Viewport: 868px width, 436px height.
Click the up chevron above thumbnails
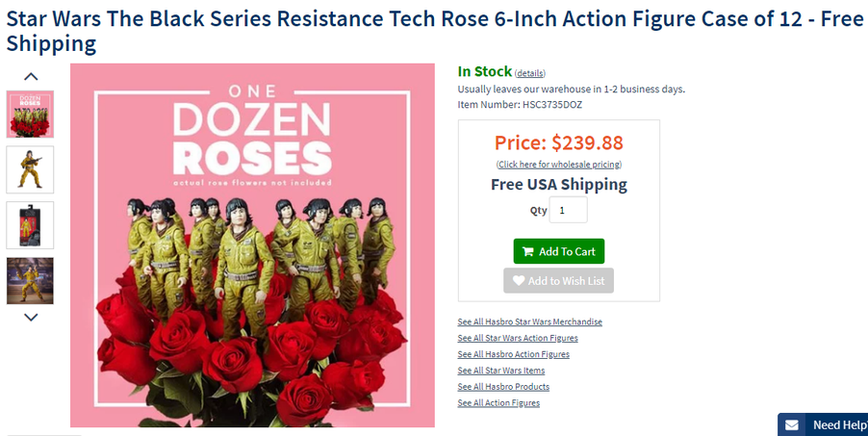coord(31,76)
